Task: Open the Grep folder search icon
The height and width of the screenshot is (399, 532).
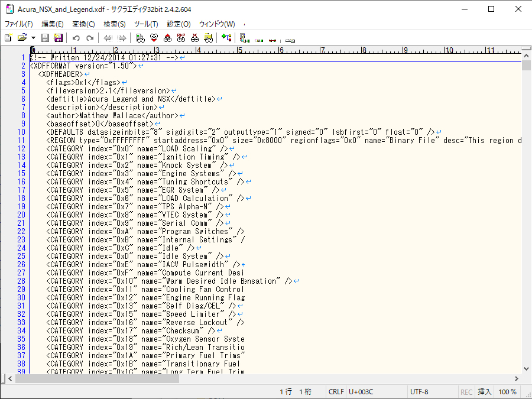Action: pos(208,38)
